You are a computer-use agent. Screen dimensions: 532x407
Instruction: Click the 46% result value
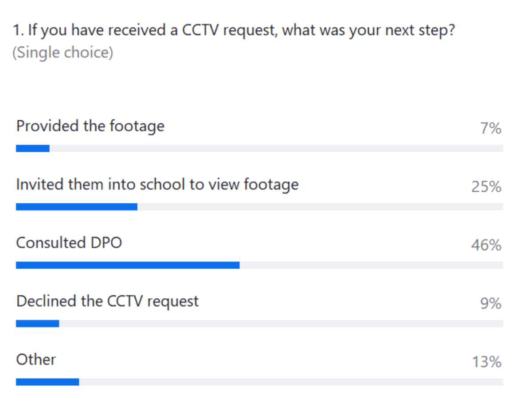tap(486, 245)
